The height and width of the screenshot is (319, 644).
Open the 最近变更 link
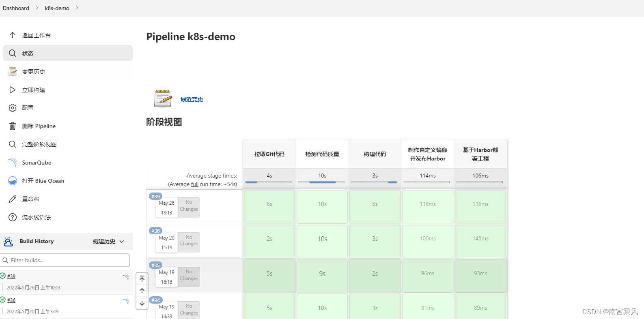click(192, 99)
